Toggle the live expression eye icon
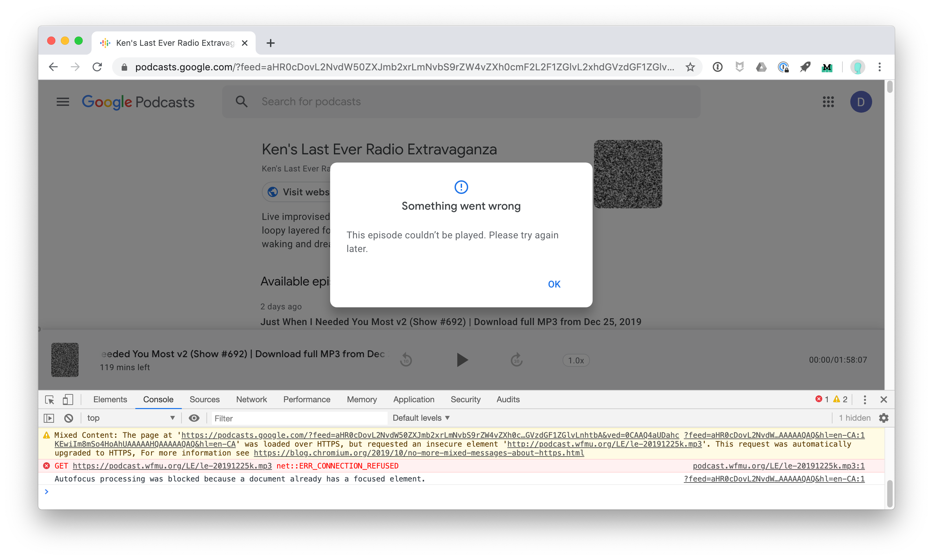Screen dimensions: 933x560 point(194,418)
